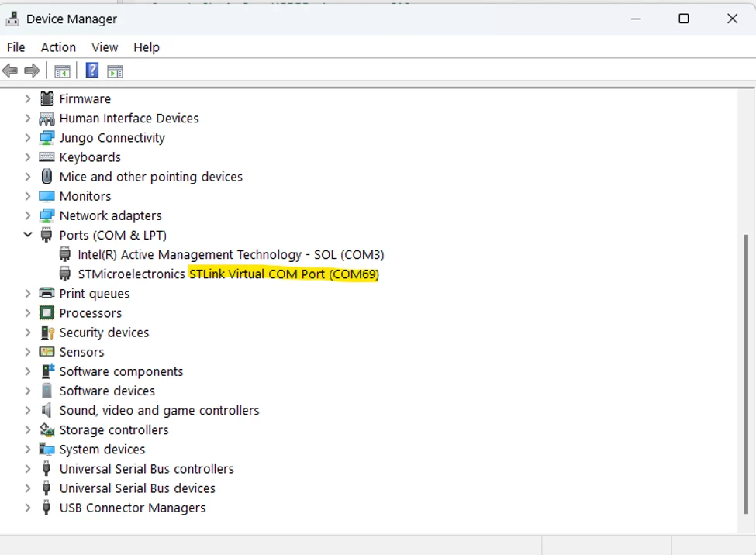The height and width of the screenshot is (555, 756).
Task: Open the Action menu
Action: tap(58, 47)
